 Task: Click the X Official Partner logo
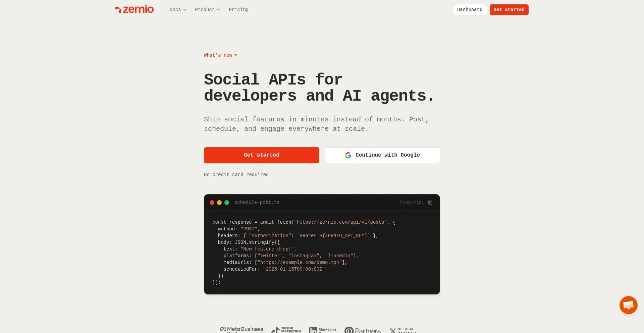402,330
